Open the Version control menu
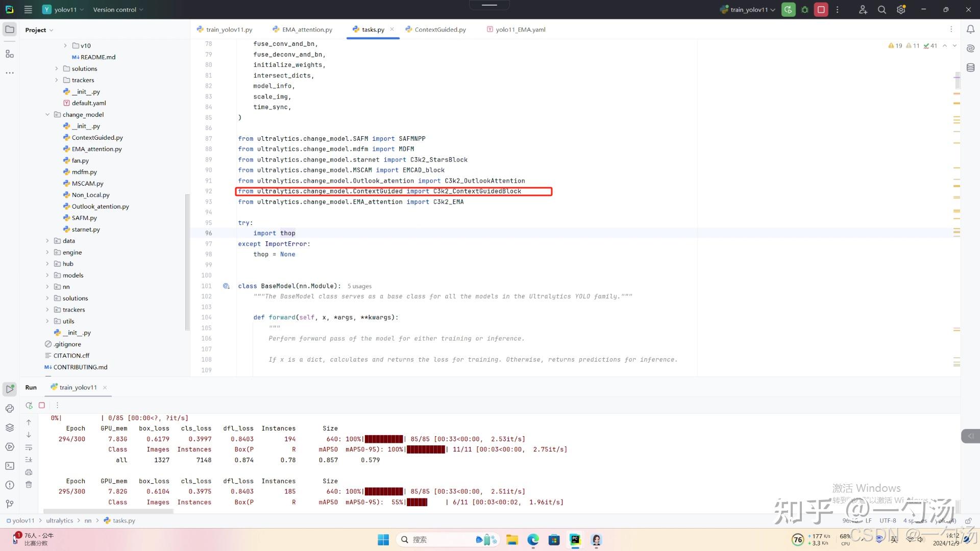This screenshot has height=551, width=980. (x=118, y=10)
